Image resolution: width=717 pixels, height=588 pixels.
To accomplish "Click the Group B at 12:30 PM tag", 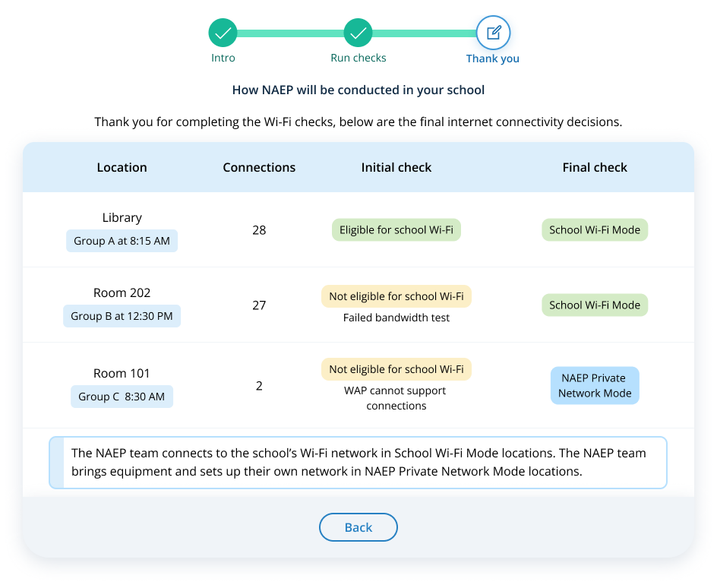I will 122,316.
